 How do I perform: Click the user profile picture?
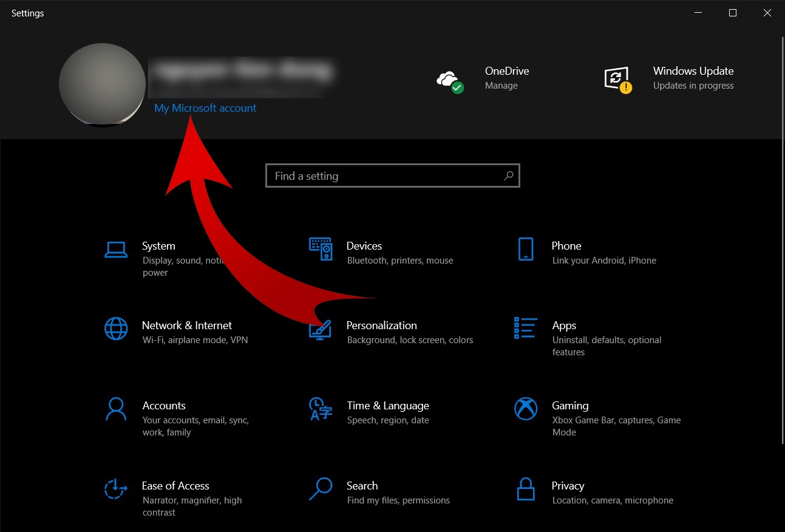pos(102,84)
